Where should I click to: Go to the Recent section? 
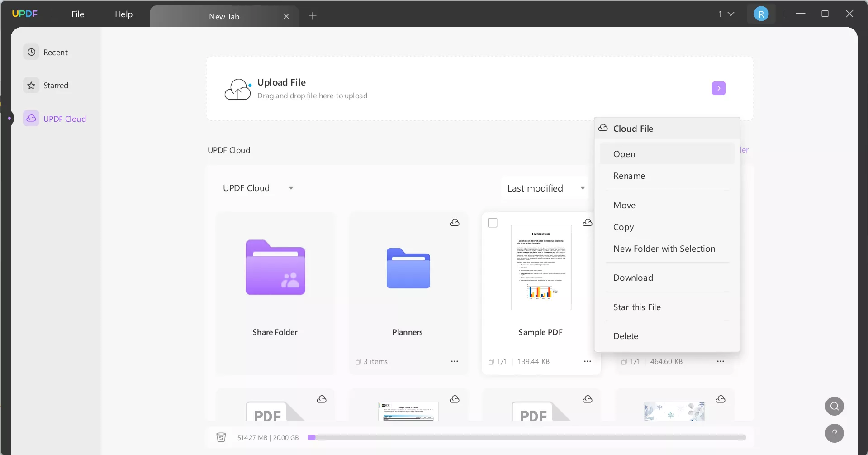55,52
